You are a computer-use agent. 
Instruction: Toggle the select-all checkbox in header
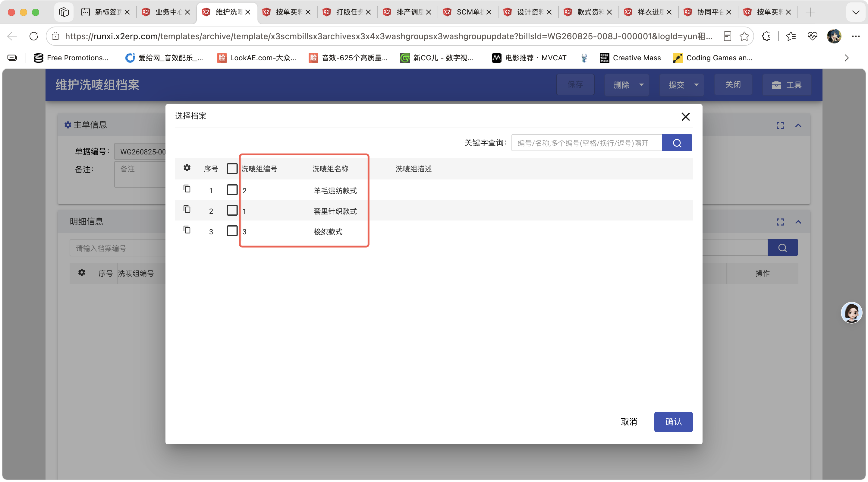click(232, 168)
